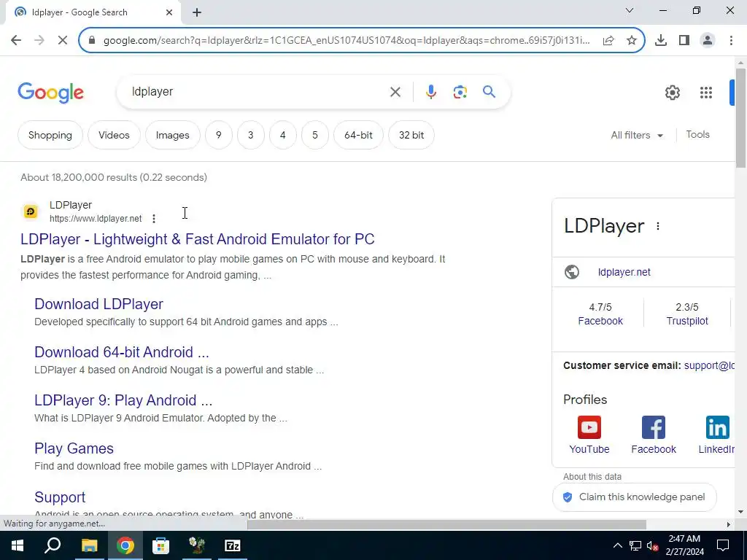Go back to the previous page
The width and height of the screenshot is (747, 560).
point(16,40)
